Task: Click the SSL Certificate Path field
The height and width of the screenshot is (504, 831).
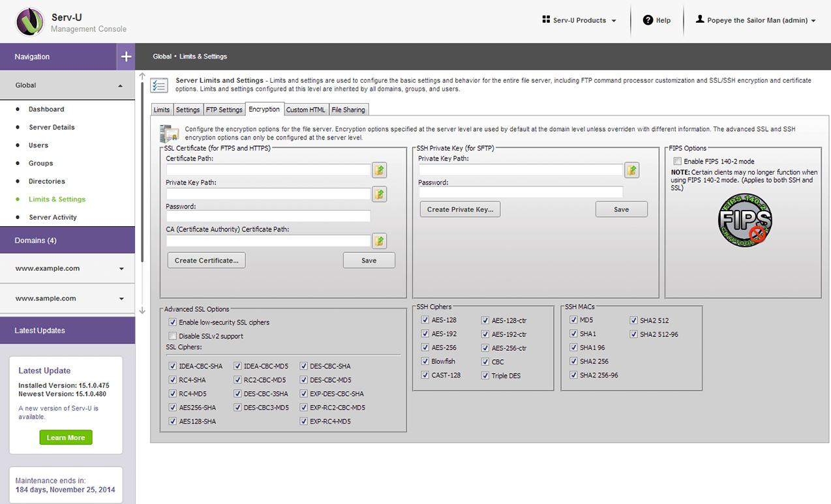Action: click(268, 170)
